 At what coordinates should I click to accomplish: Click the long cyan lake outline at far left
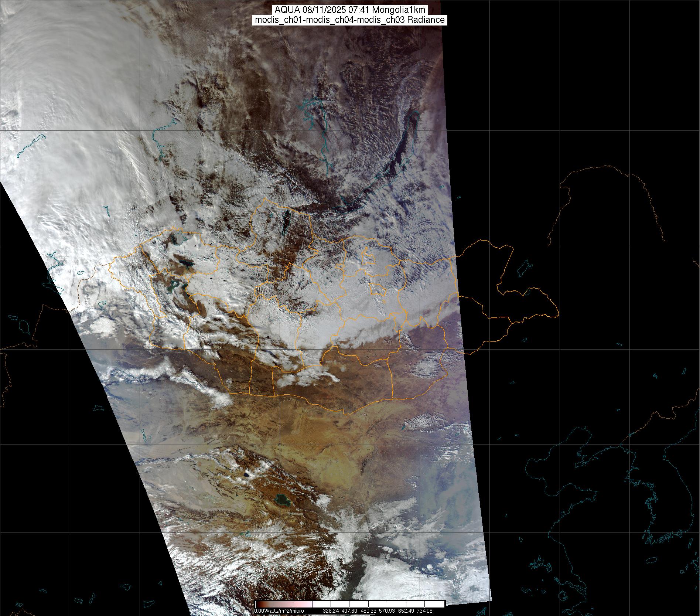(31, 145)
